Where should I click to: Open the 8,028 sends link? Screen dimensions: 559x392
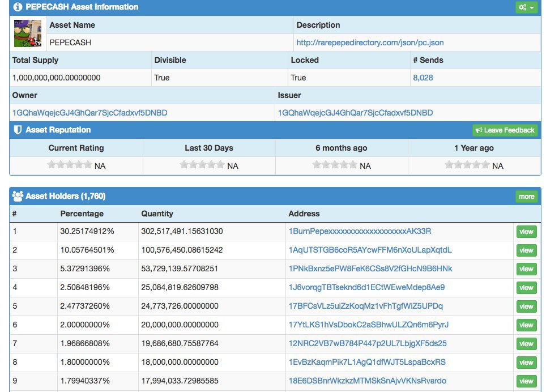pyautogui.click(x=423, y=78)
